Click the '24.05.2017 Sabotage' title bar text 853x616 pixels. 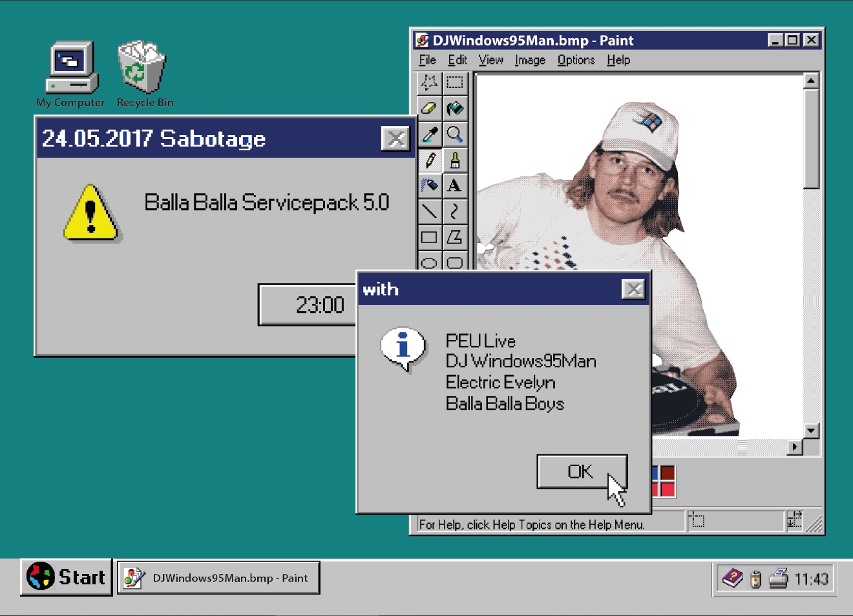[x=154, y=138]
